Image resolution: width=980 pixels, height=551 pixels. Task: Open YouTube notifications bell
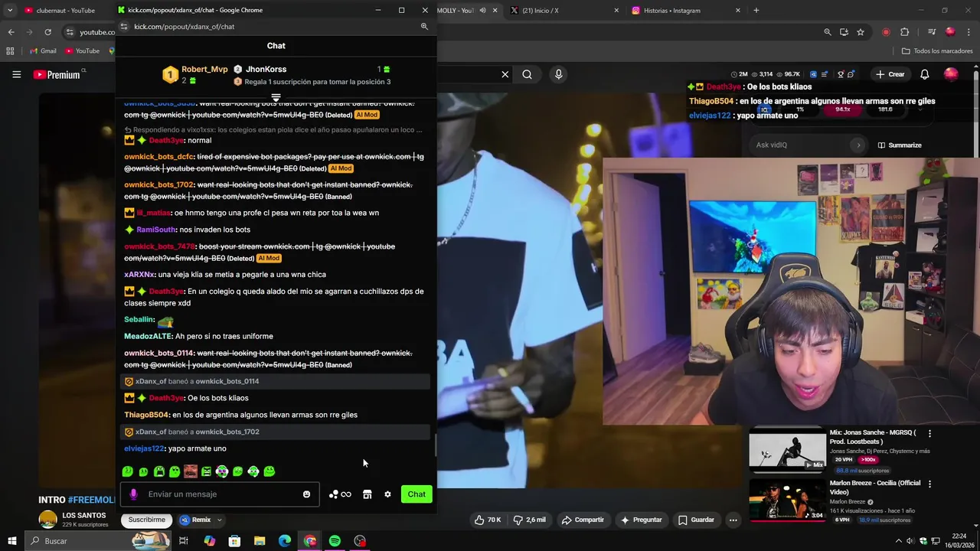(x=925, y=74)
